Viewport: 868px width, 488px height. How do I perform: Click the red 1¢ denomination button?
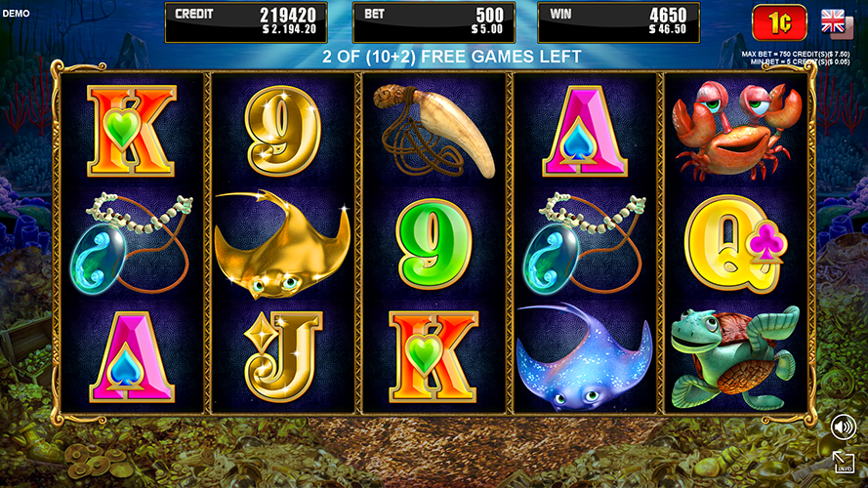(779, 22)
